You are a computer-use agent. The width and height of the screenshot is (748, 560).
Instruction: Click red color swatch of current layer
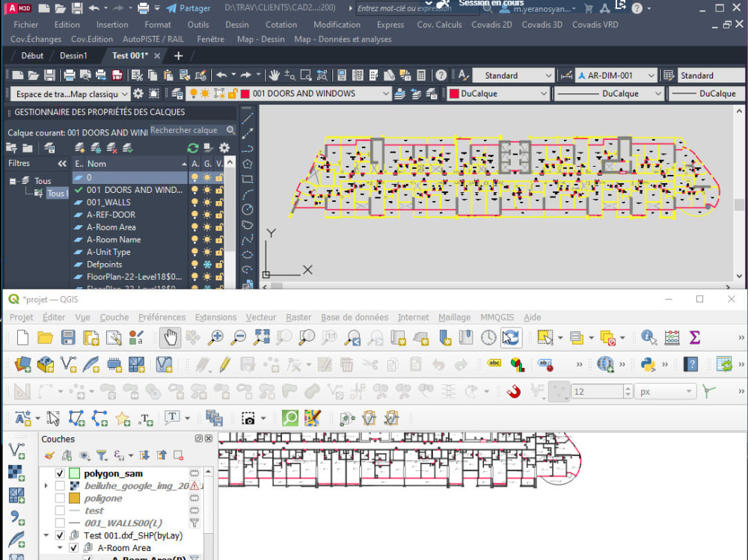[x=245, y=94]
